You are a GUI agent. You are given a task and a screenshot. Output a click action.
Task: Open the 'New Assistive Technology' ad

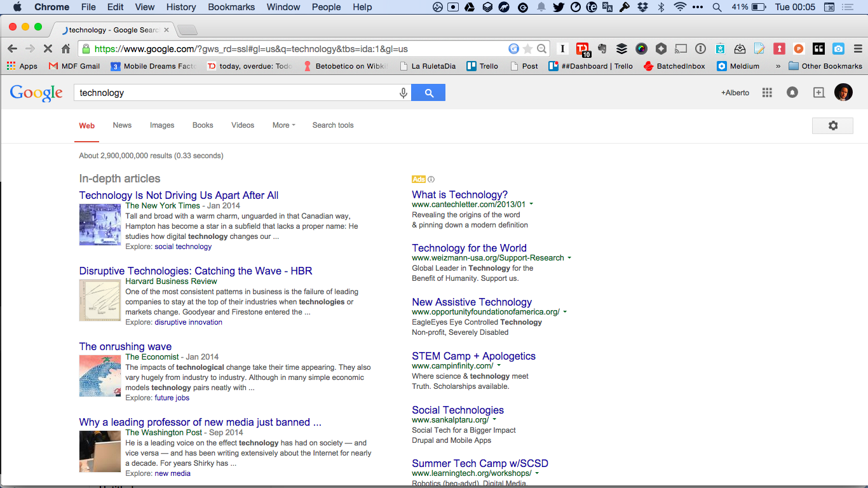pyautogui.click(x=472, y=302)
